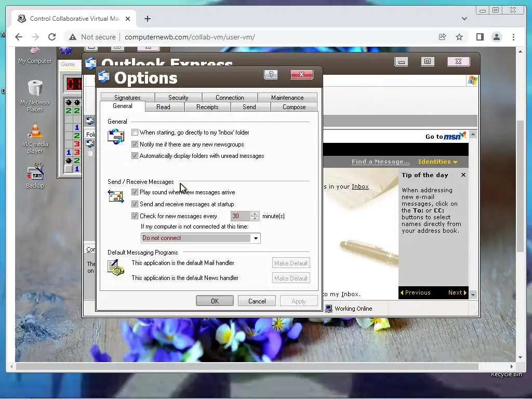Click the browser address bar URL
The width and height of the screenshot is (532, 399).
pyautogui.click(x=190, y=37)
